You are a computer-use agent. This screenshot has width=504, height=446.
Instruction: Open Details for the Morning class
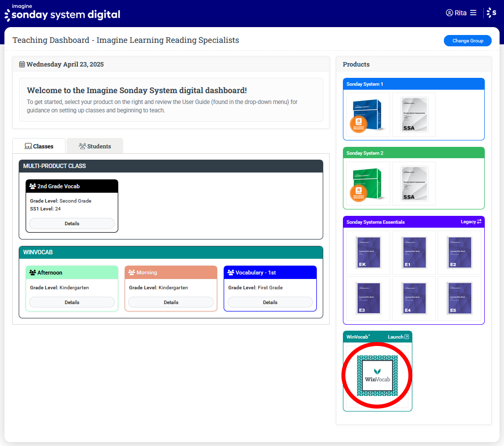point(171,302)
